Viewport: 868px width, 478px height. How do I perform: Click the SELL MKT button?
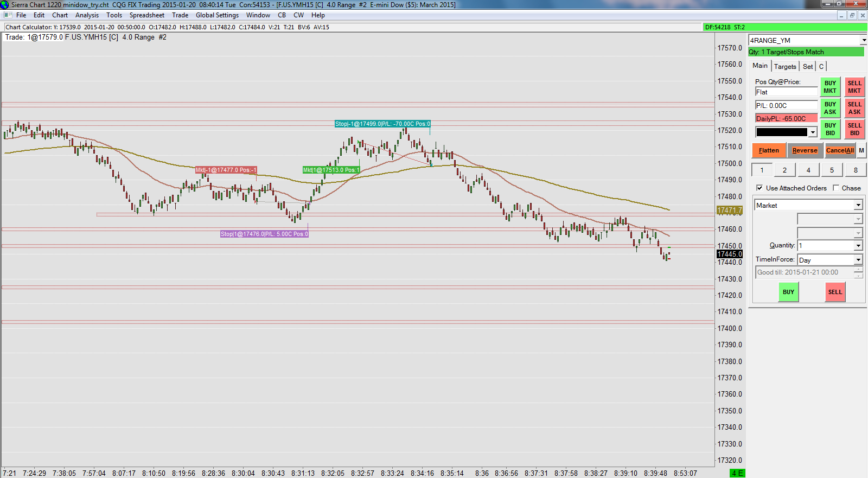pyautogui.click(x=854, y=87)
